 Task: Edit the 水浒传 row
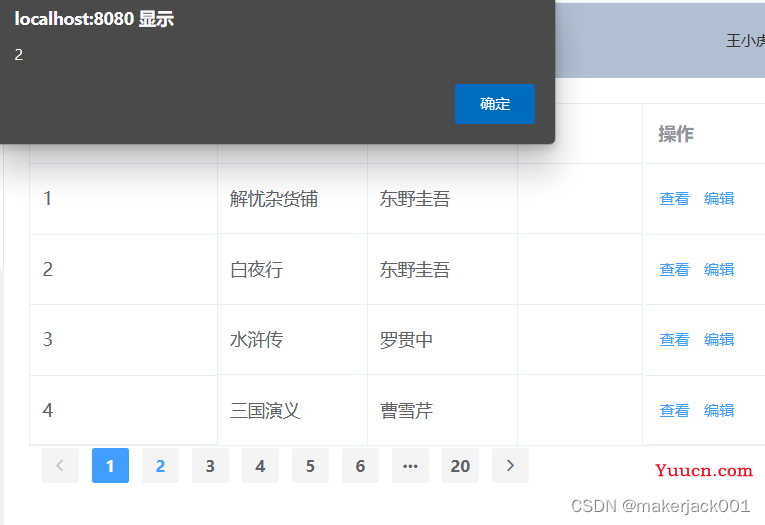(719, 340)
